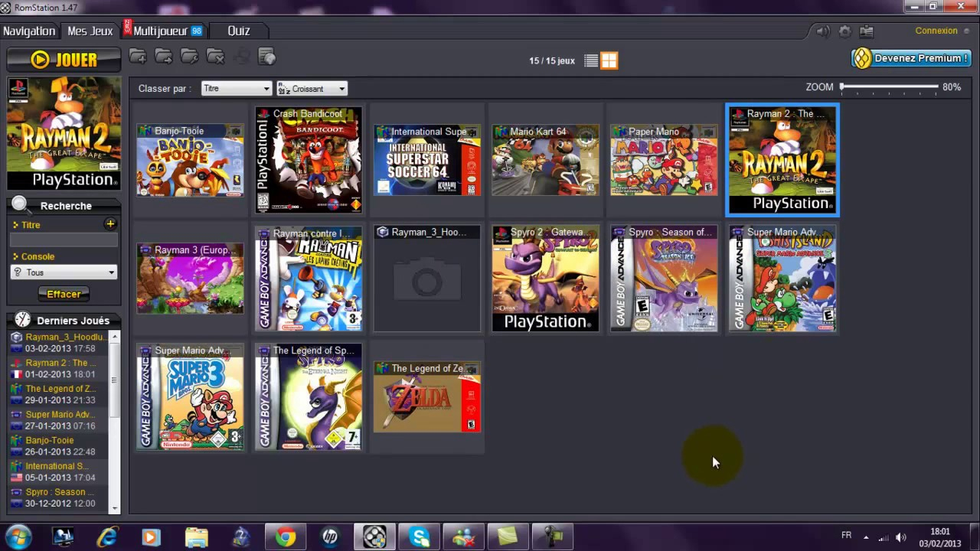Click the import/move folder icon with arrow
The height and width of the screenshot is (551, 980).
[x=164, y=57]
